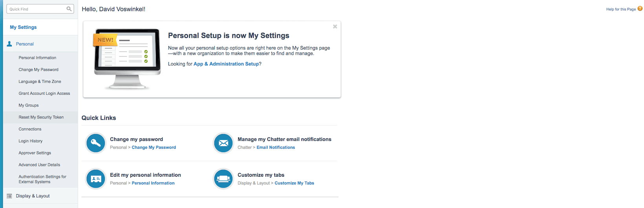Screen dimensions: 644x208
Task: Click the envelope icon for Chatter email notifications
Action: 223,143
